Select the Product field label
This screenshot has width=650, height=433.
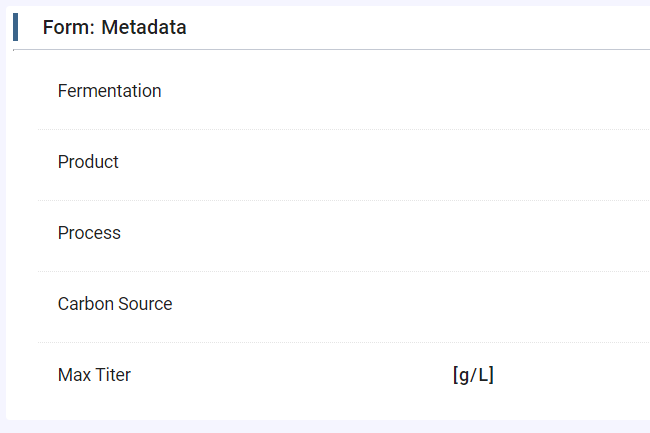[88, 162]
